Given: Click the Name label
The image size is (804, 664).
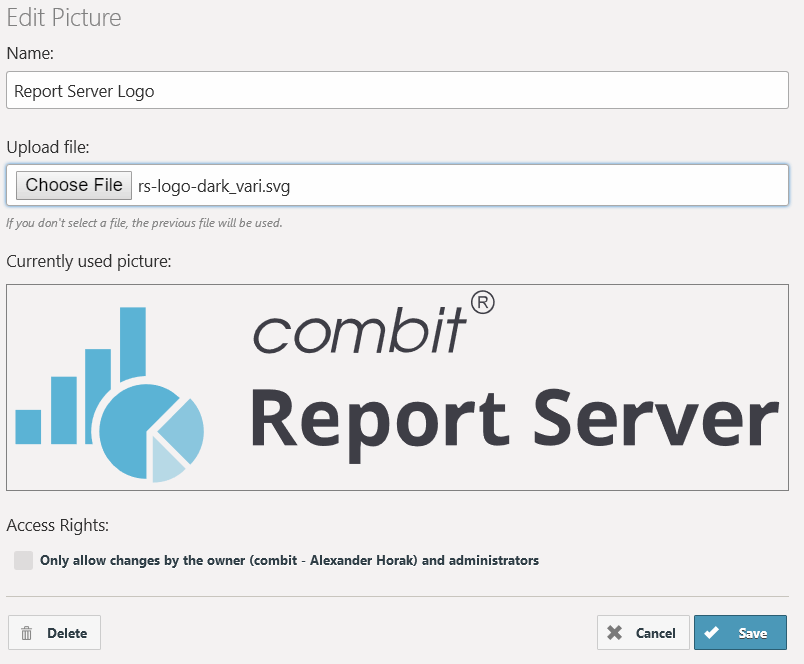Looking at the screenshot, I should click(x=30, y=53).
